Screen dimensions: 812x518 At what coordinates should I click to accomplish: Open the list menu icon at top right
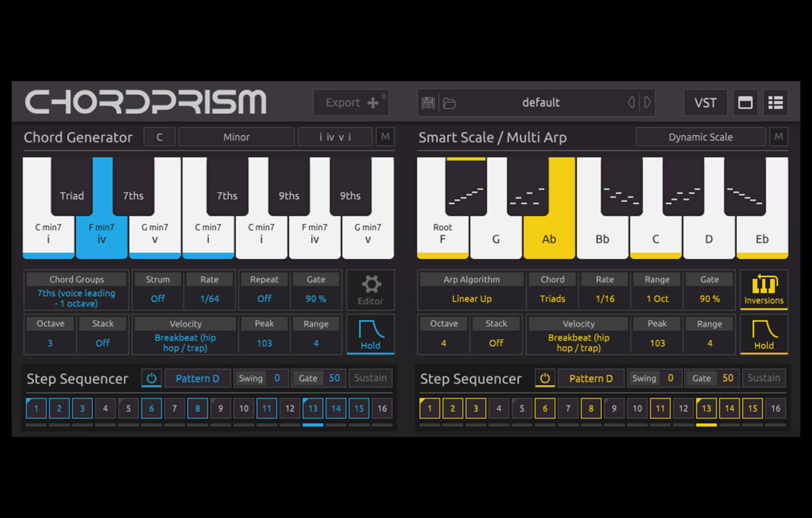click(775, 103)
